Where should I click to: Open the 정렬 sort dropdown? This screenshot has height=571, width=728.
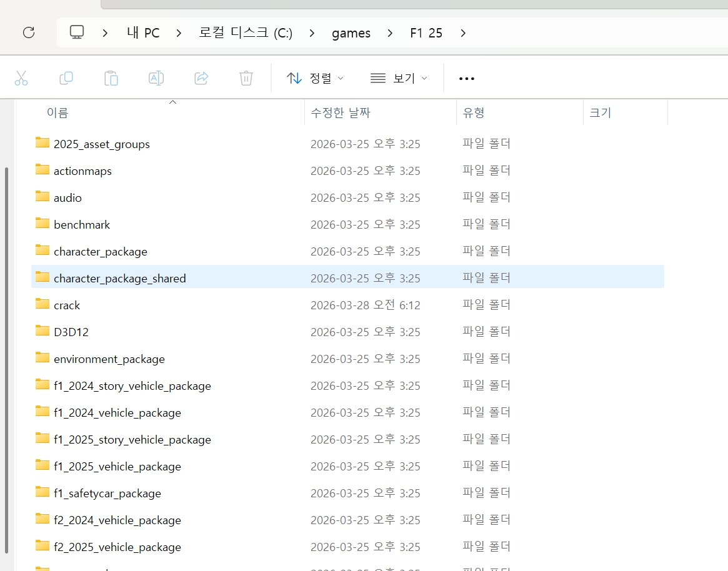(x=315, y=78)
